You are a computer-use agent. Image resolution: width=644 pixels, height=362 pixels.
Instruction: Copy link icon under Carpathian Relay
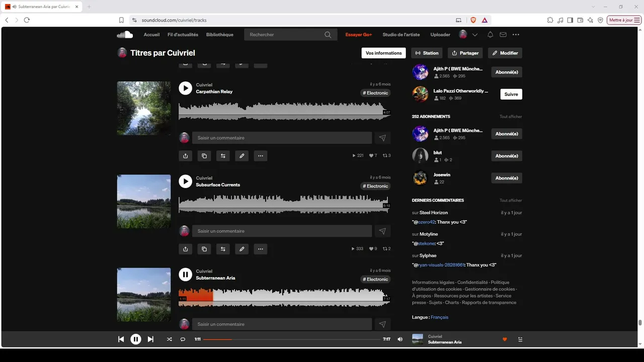pyautogui.click(x=204, y=156)
